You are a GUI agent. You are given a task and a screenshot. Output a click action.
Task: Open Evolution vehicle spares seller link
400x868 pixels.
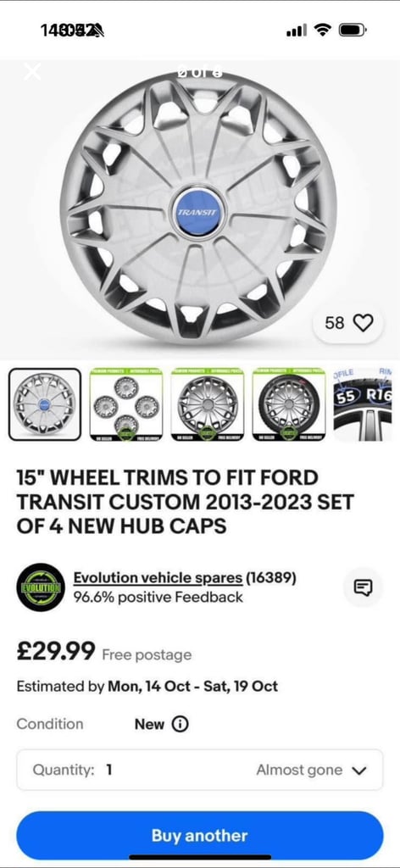click(x=158, y=578)
